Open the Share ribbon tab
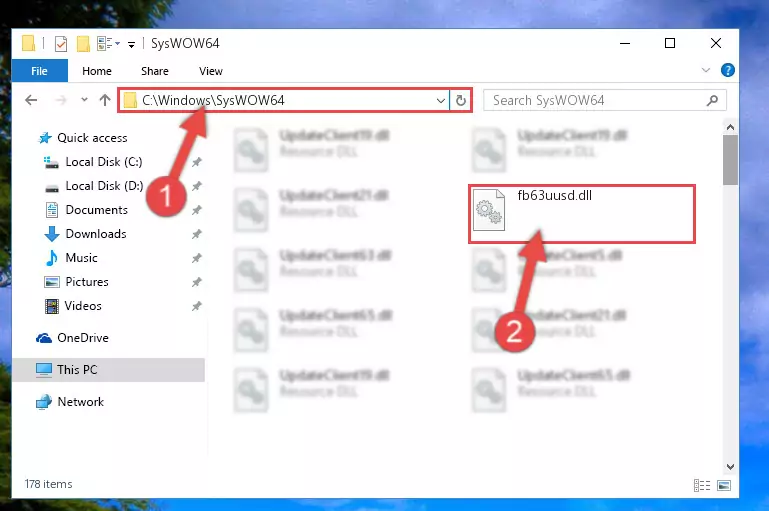Screen dimensions: 769x511 [154, 71]
